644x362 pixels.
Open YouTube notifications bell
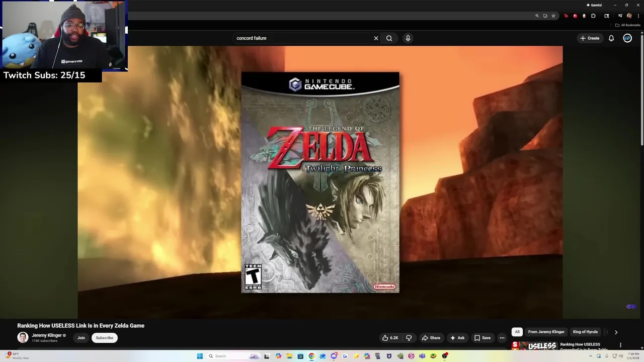pyautogui.click(x=611, y=38)
